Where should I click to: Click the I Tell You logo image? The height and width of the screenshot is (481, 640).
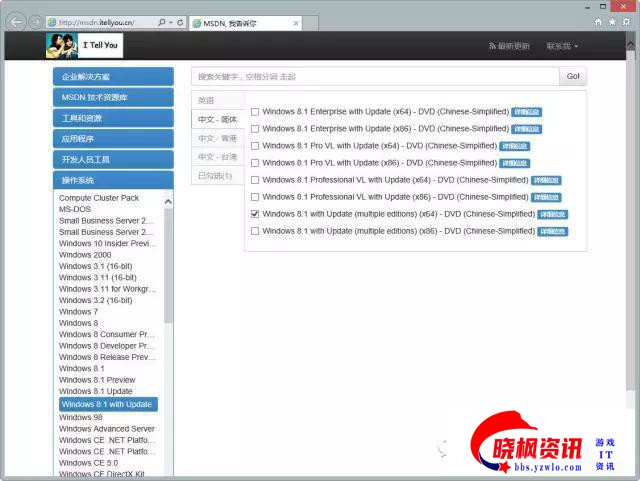pos(84,45)
